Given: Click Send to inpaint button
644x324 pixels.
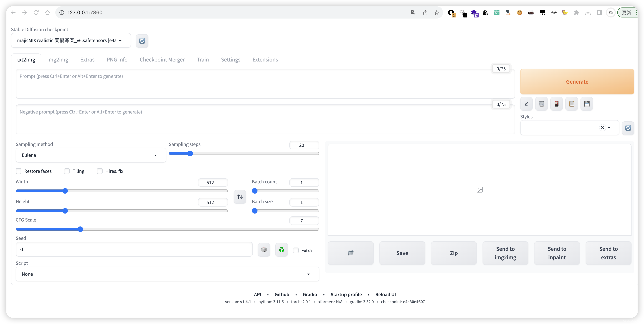Looking at the screenshot, I should [x=557, y=253].
